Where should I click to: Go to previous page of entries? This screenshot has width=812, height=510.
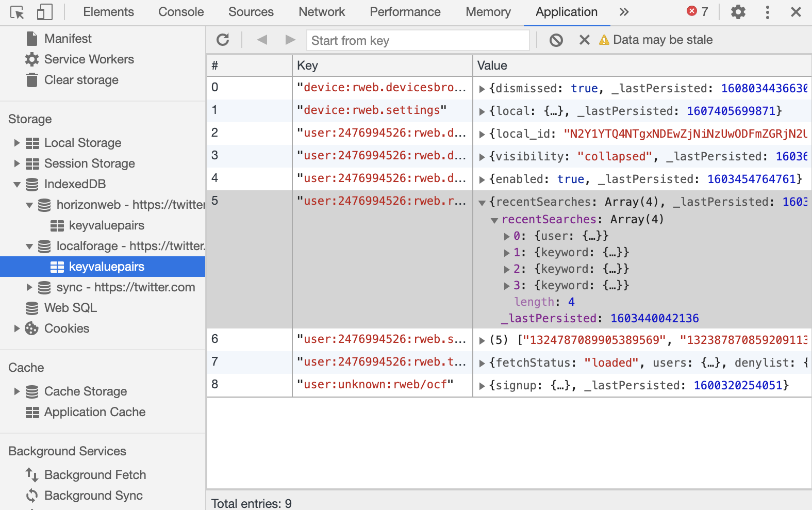(x=262, y=40)
